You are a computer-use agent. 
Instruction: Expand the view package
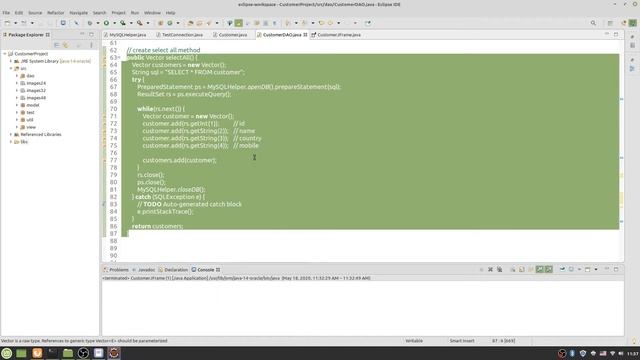(x=17, y=127)
